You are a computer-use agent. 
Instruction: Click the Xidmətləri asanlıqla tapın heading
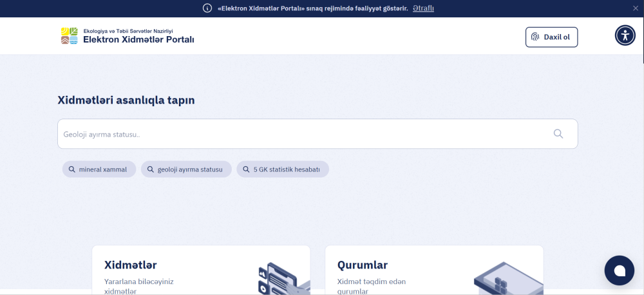pyautogui.click(x=126, y=100)
